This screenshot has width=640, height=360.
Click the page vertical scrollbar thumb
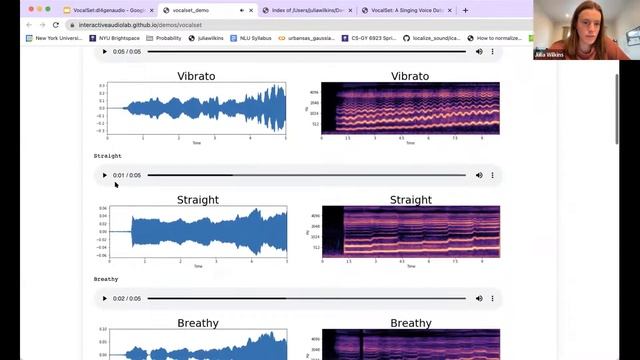[617, 109]
